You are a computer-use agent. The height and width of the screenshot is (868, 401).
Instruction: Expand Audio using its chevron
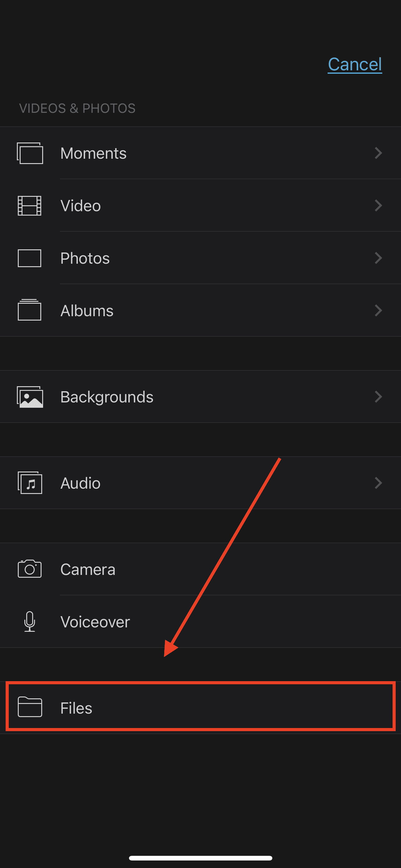coord(379,483)
